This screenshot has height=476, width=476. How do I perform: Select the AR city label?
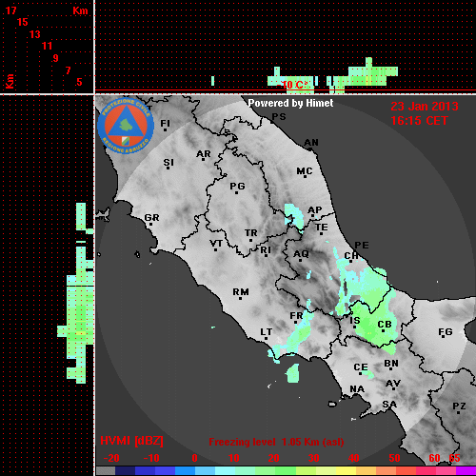point(204,154)
